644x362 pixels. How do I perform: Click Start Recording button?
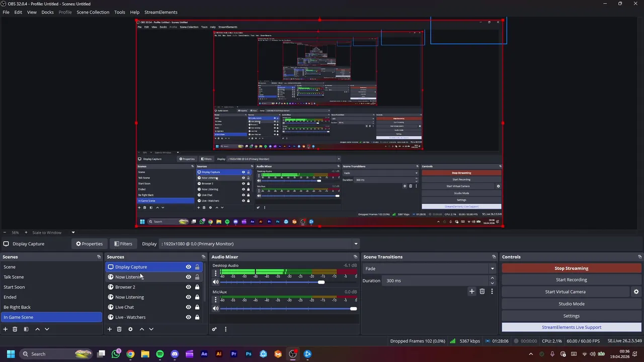tap(571, 280)
